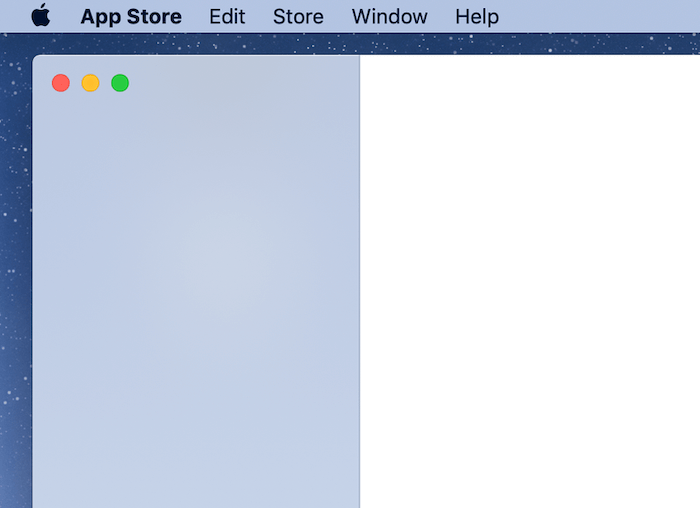The image size is (700, 508).
Task: Open the Edit menu
Action: pyautogui.click(x=227, y=17)
